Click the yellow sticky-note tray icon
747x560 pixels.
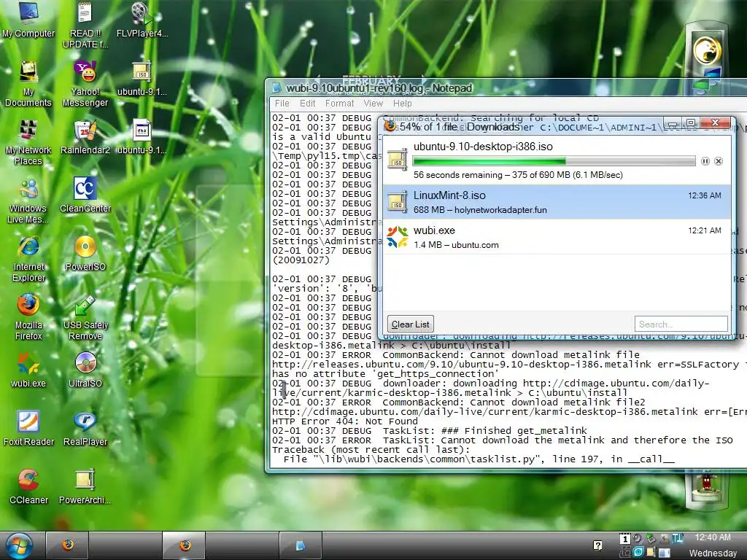click(651, 552)
